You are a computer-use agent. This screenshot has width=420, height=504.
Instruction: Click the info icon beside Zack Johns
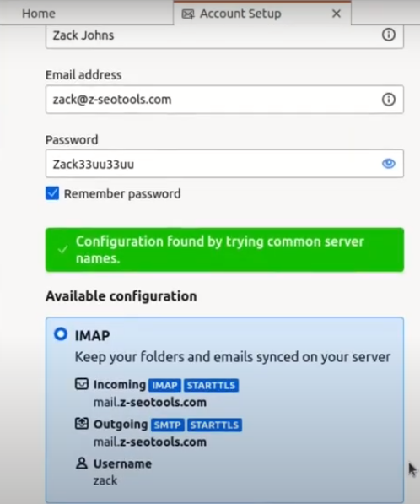coord(388,35)
